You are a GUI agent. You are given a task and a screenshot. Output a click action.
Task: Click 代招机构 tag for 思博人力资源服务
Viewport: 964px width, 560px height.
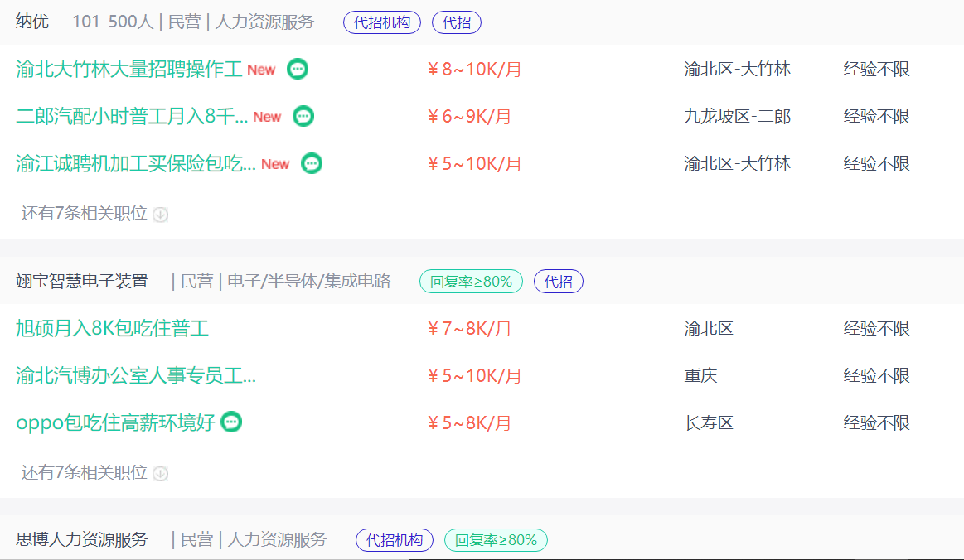pos(395,540)
